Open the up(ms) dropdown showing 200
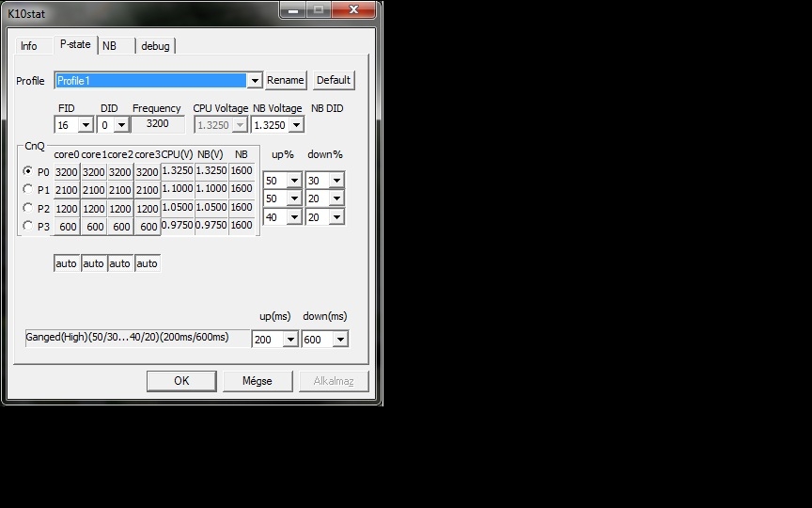Image resolution: width=812 pixels, height=508 pixels. click(x=290, y=340)
